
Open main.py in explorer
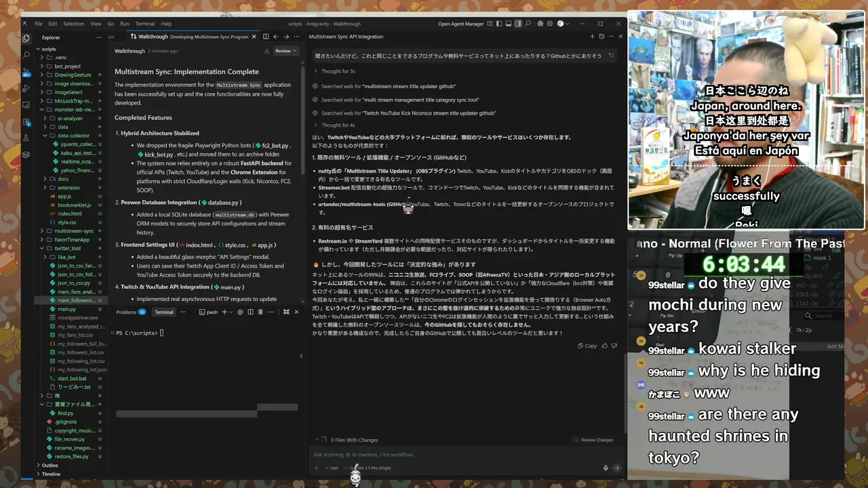[x=66, y=308]
